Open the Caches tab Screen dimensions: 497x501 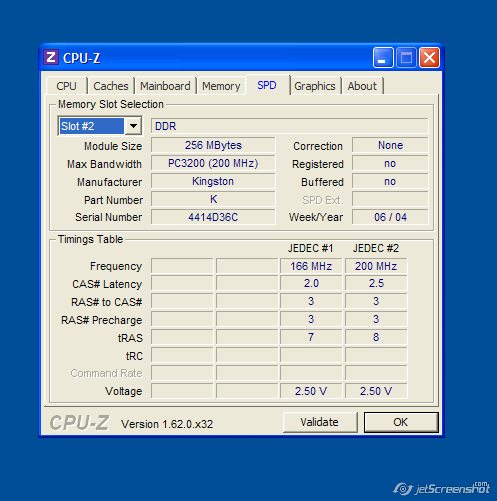pos(111,86)
